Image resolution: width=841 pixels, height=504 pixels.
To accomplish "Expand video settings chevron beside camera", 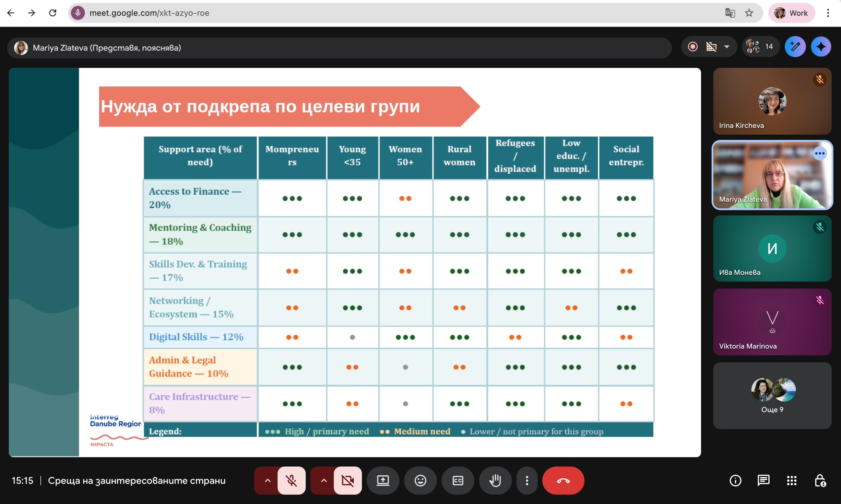I will pos(324,480).
